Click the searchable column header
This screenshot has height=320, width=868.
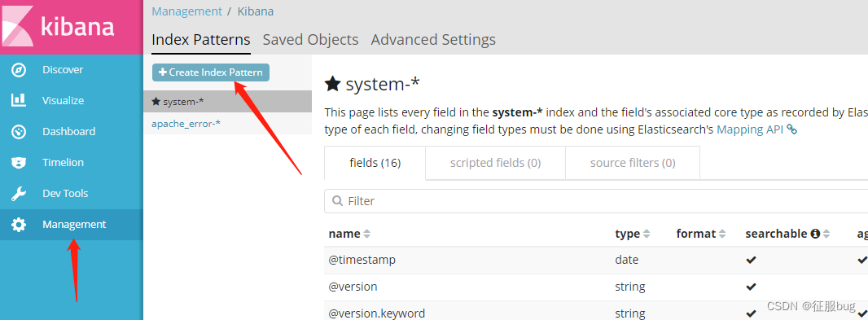(776, 234)
